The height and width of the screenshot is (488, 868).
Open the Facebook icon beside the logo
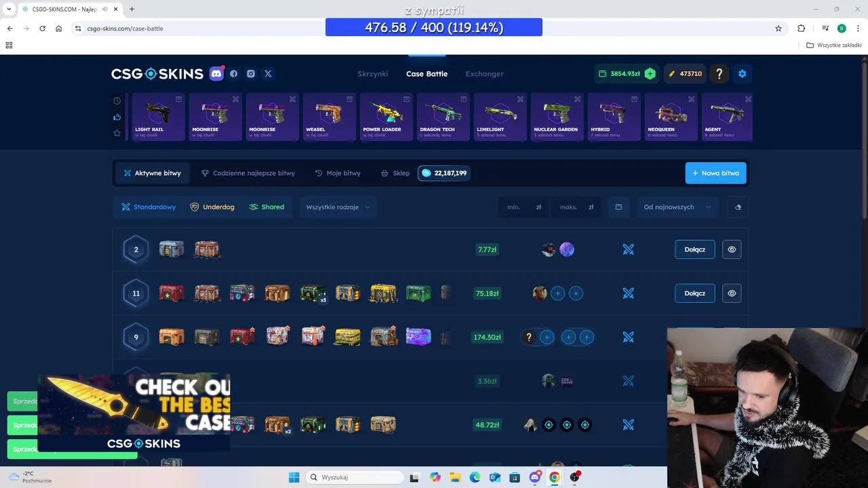coord(234,74)
